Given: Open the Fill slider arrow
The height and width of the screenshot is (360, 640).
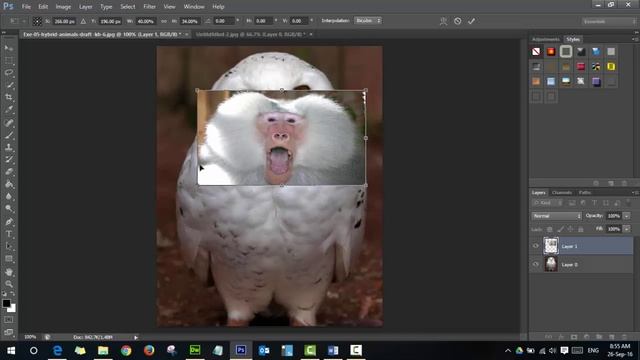Looking at the screenshot, I should 627,229.
